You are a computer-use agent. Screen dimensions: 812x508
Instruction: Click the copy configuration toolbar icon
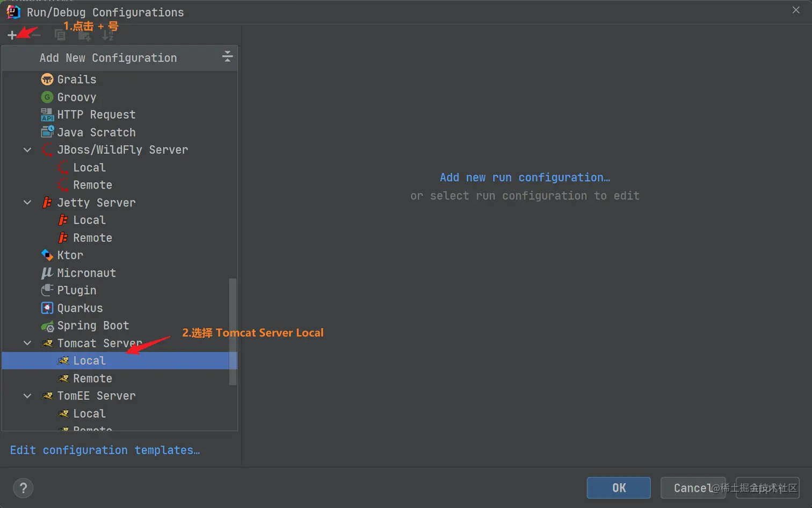[x=60, y=35]
